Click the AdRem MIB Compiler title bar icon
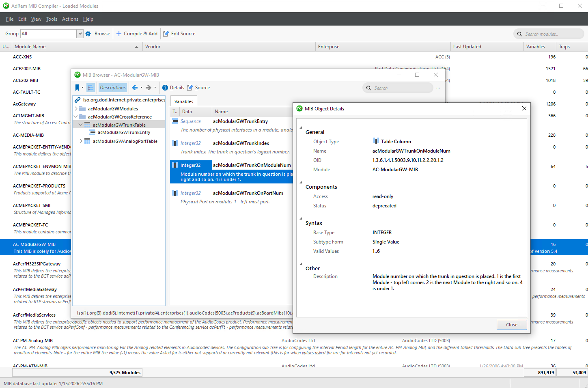Screen dimensions: 588x388 point(6,6)
